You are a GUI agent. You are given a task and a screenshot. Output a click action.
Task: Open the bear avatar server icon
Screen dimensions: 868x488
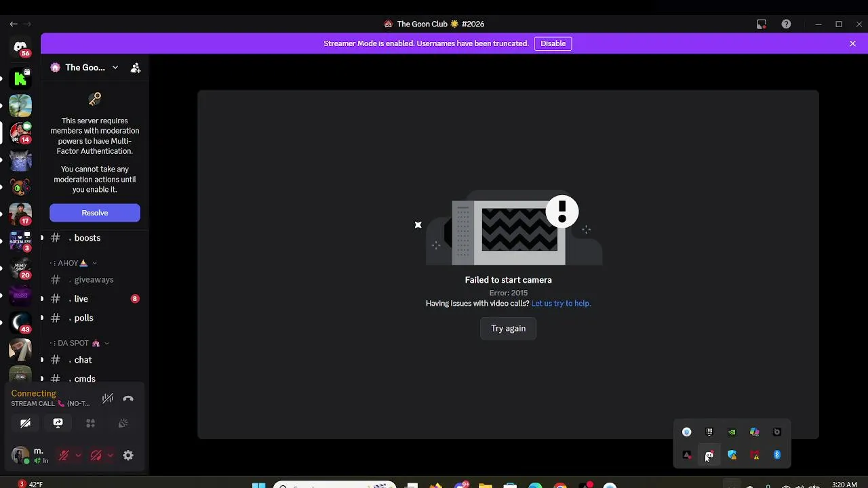coord(20,186)
